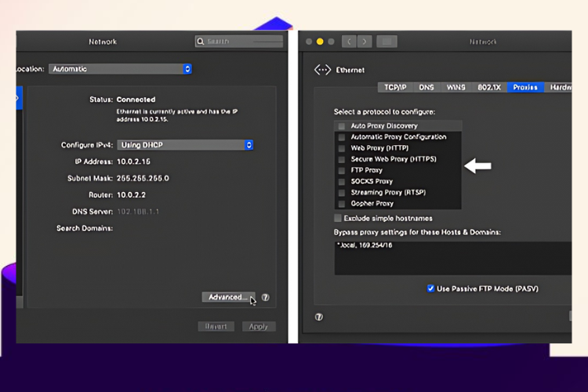The image size is (588, 392).
Task: Click the Advanced... button
Action: (228, 297)
